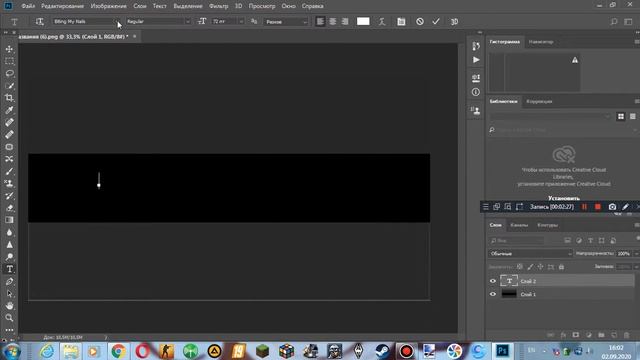
Task: Select the Lasso tool
Action: [x=9, y=73]
